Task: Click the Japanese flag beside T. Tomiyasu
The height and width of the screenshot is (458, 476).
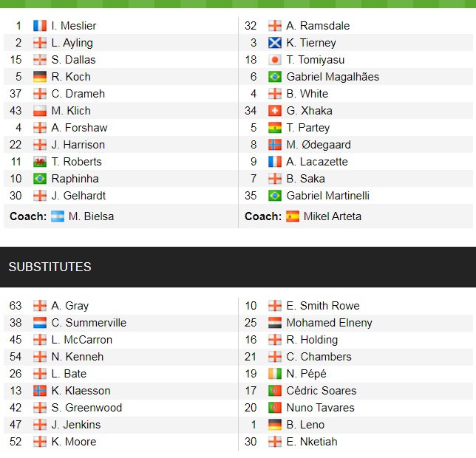Action: (275, 60)
